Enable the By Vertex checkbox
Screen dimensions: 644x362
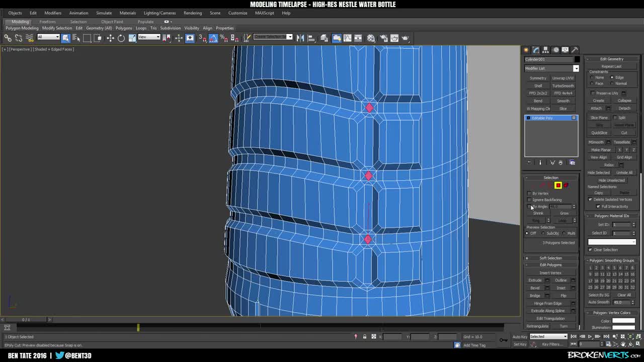pyautogui.click(x=529, y=193)
